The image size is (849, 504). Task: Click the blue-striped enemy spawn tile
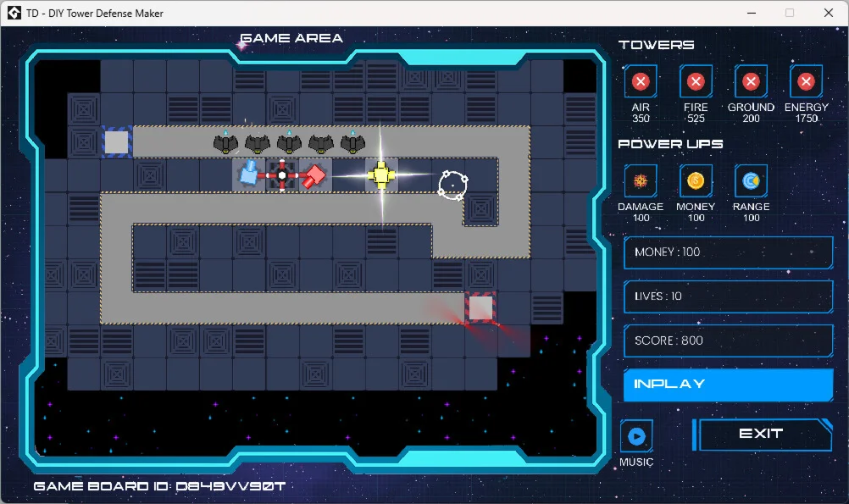117,142
